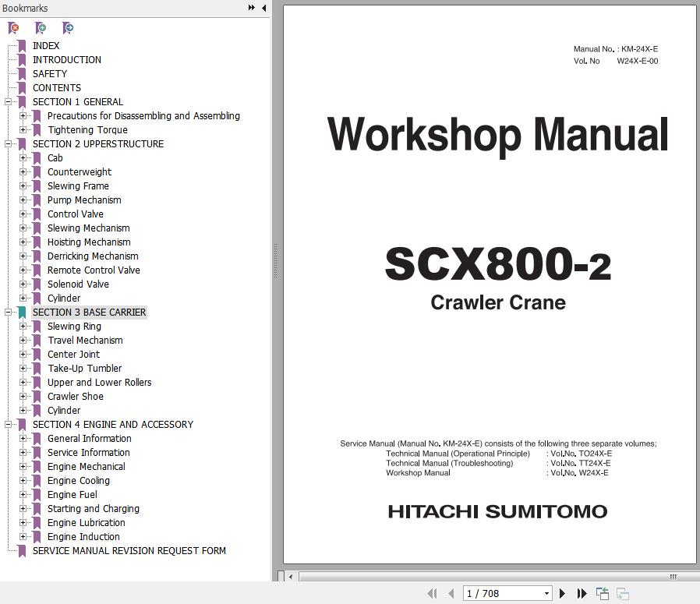Click the delete bookmark icon

pos(13,28)
